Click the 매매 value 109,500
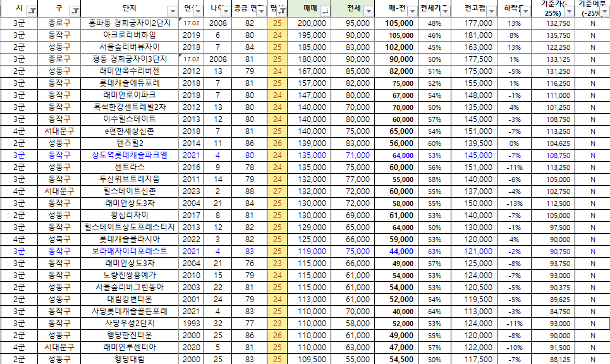The height and width of the screenshot is (364, 610). tap(312, 360)
